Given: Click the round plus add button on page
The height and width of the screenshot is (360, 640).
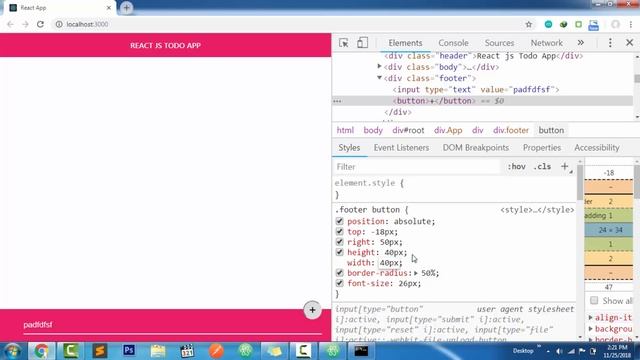Looking at the screenshot, I should pyautogui.click(x=312, y=310).
